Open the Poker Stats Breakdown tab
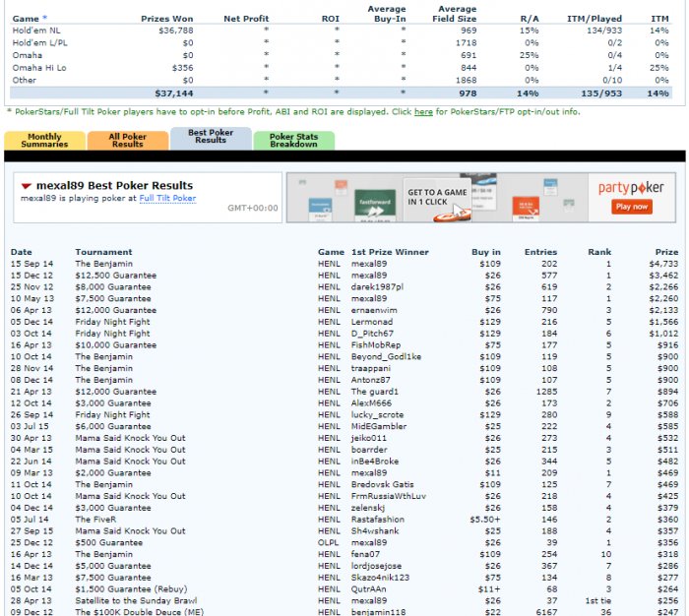This screenshot has width=689, height=616. coord(293,140)
